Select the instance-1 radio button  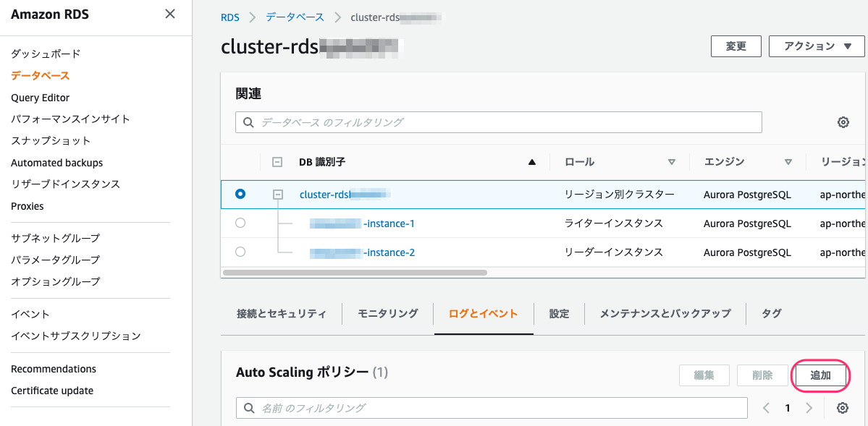(x=240, y=223)
